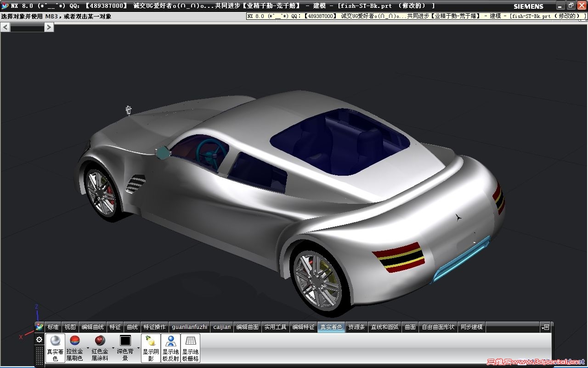Image resolution: width=588 pixels, height=368 pixels.
Task: Switch to the 视图 tab
Action: tap(70, 327)
